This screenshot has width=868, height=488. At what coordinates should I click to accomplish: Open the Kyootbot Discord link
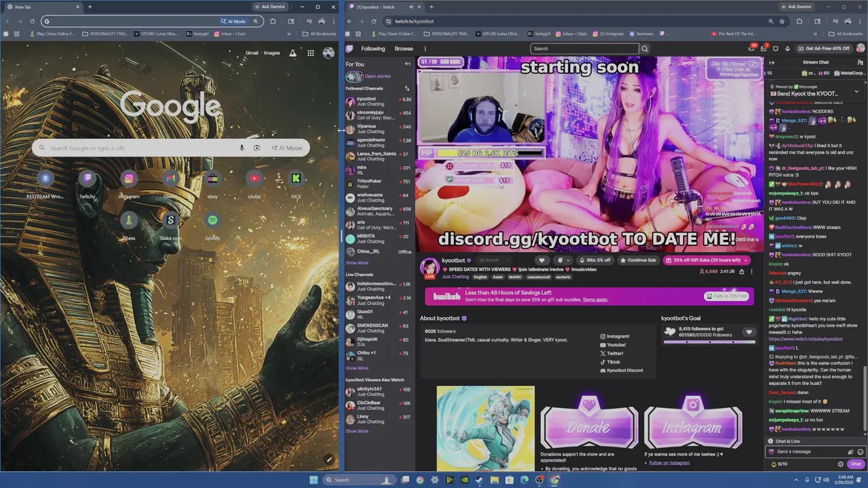point(621,371)
